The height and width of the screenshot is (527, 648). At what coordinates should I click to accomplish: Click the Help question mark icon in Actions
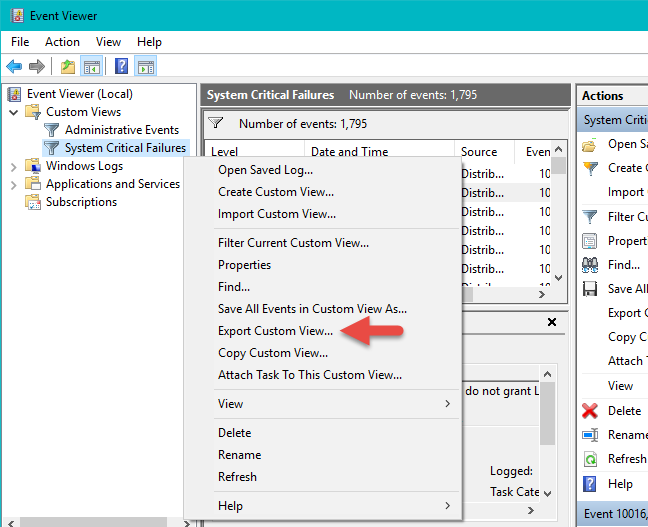pos(590,484)
